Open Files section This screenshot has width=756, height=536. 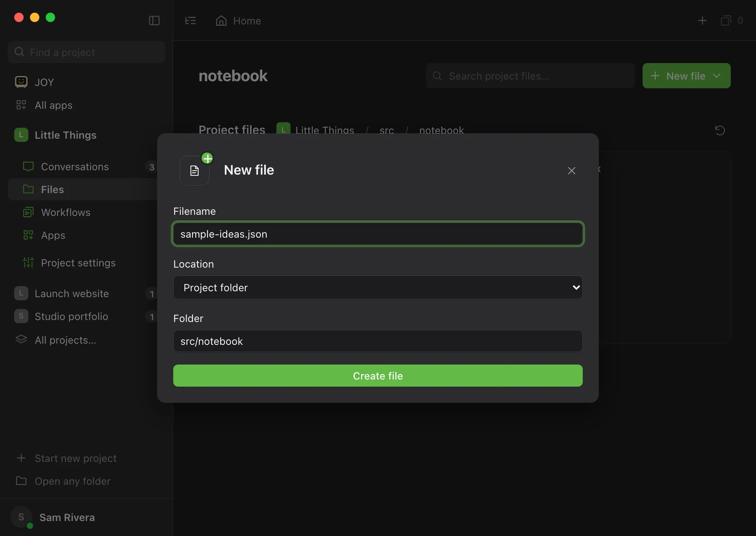(83, 189)
